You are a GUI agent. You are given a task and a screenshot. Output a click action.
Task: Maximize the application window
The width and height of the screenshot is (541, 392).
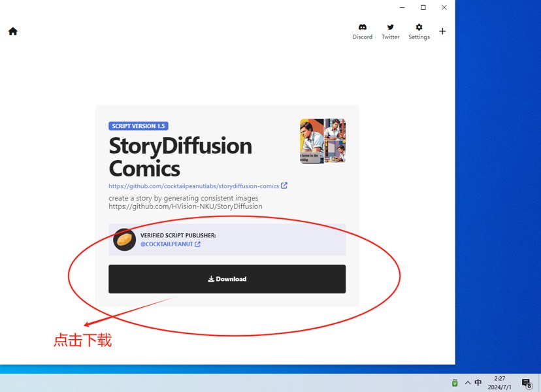(423, 8)
